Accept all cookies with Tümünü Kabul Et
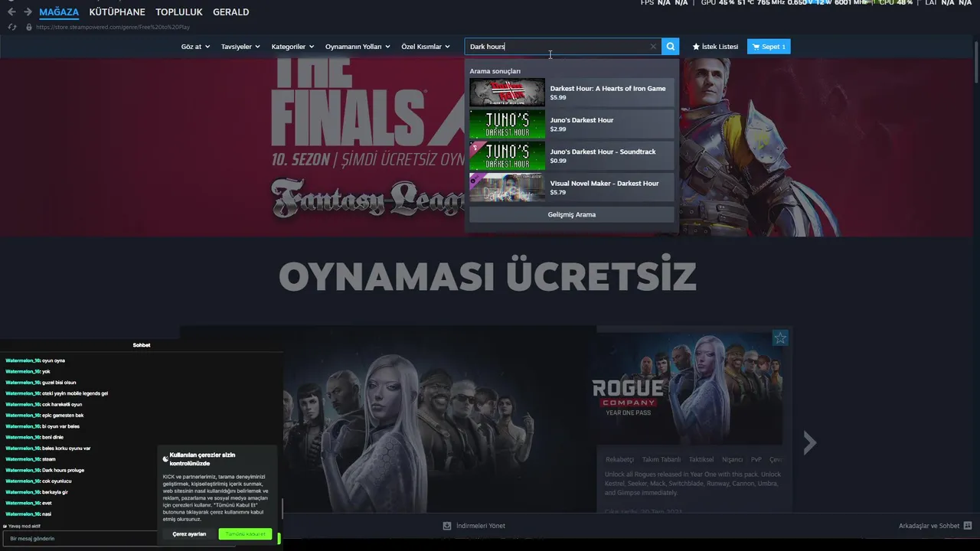This screenshot has width=980, height=551. pyautogui.click(x=245, y=534)
